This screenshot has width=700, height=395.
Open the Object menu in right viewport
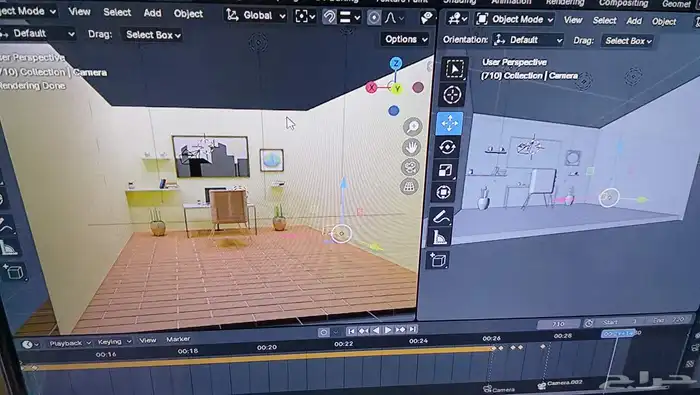(664, 21)
